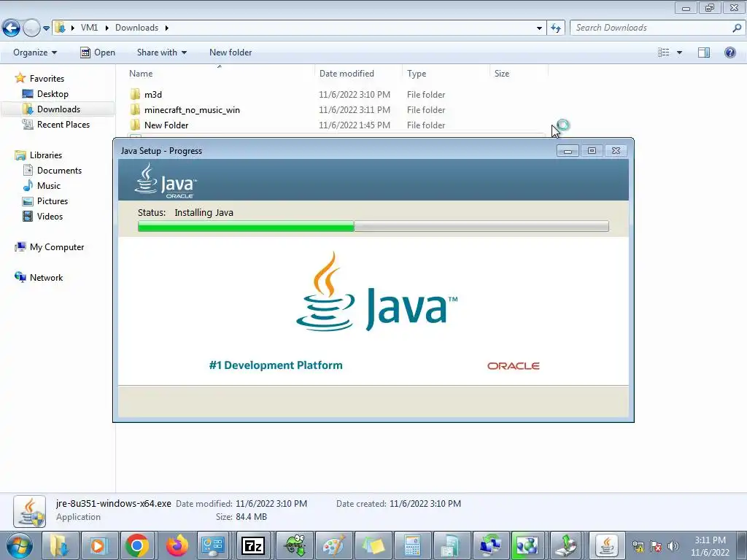Click the Explorer help question mark icon
The width and height of the screenshot is (747, 560).
[729, 52]
